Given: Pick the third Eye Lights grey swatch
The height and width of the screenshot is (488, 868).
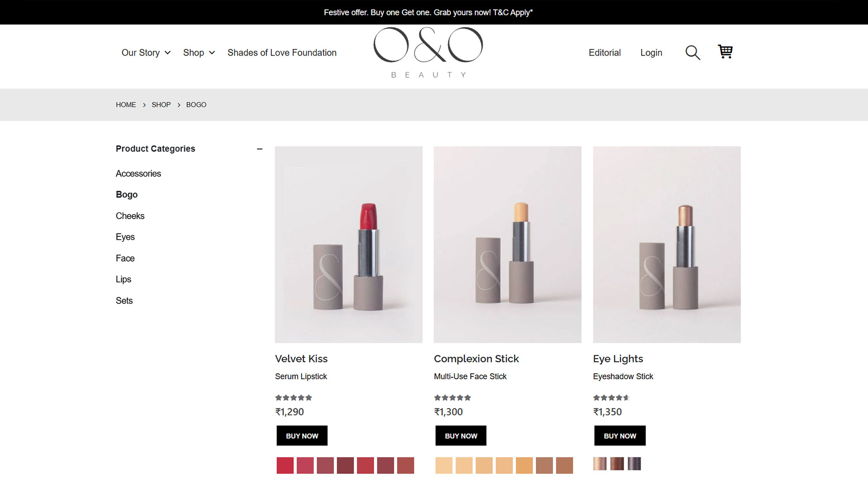Looking at the screenshot, I should tap(634, 464).
